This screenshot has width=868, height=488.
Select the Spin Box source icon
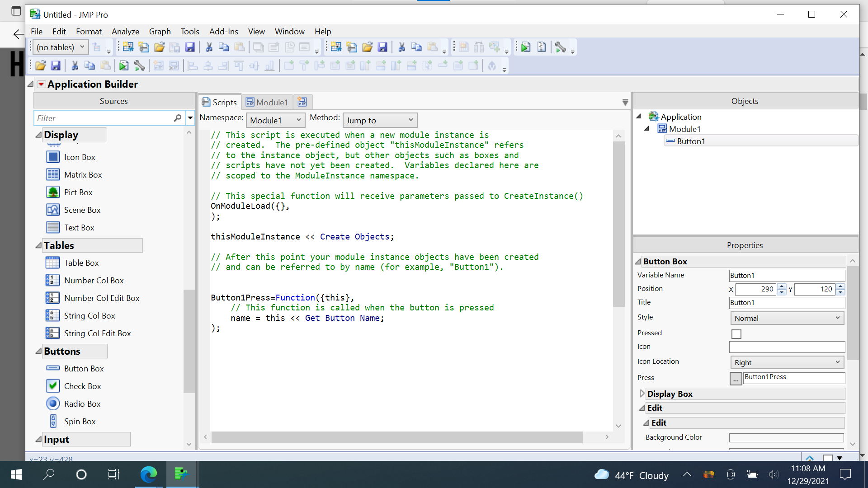53,421
